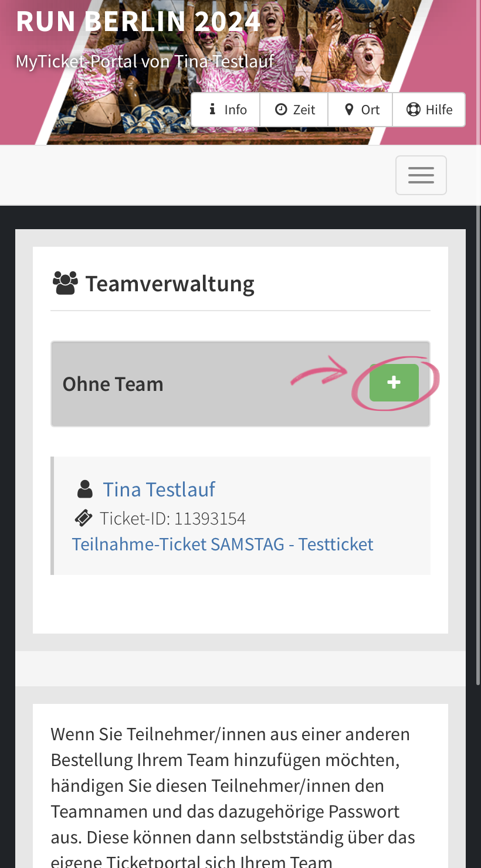Open the Teilnahme-Ticket SAMSTAG Testticket link
Viewport: 481px width, 868px height.
pos(222,544)
